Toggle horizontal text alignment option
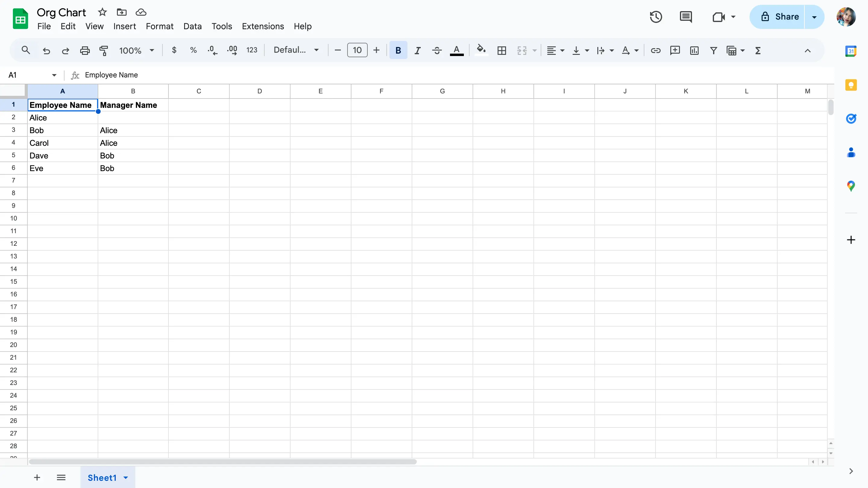 555,50
